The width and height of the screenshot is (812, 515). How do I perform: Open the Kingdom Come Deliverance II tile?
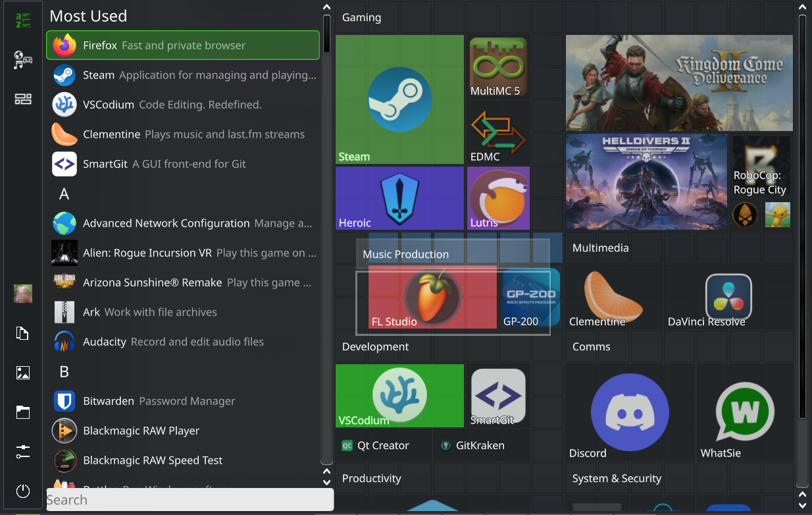pyautogui.click(x=679, y=83)
